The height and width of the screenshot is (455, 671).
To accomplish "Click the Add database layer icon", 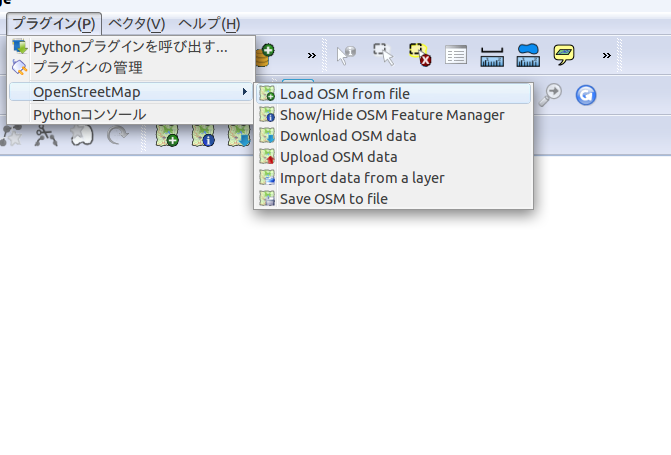I will point(265,55).
